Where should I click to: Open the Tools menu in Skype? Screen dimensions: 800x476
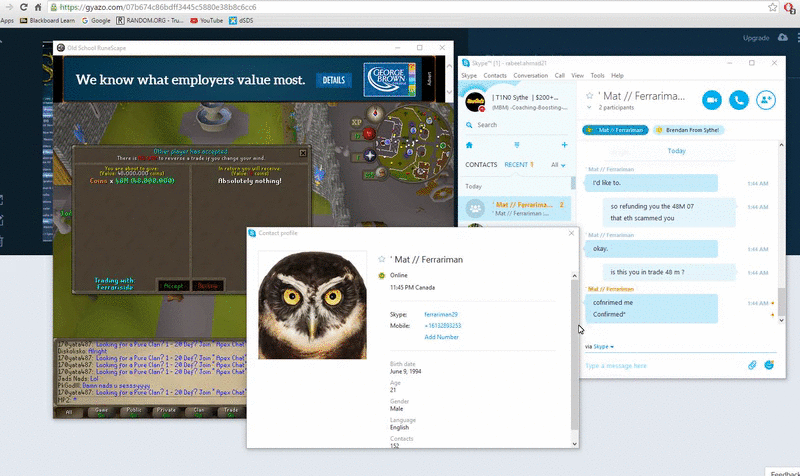pos(597,76)
